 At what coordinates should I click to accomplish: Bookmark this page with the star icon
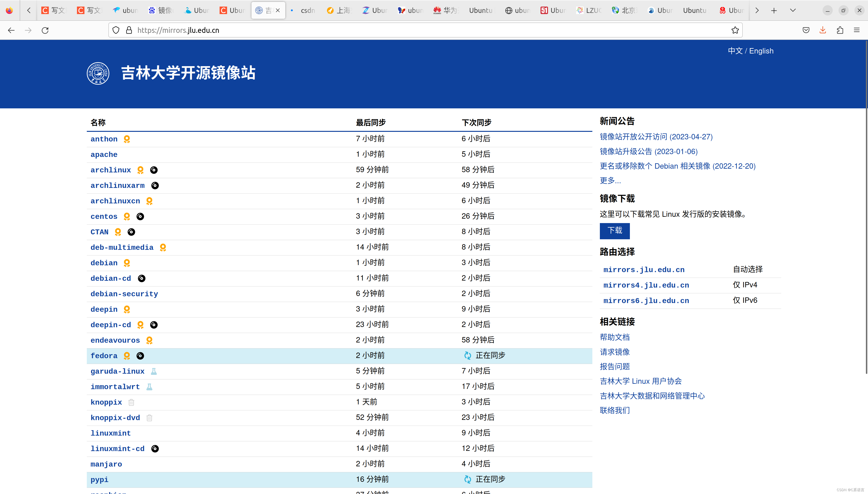(x=735, y=30)
